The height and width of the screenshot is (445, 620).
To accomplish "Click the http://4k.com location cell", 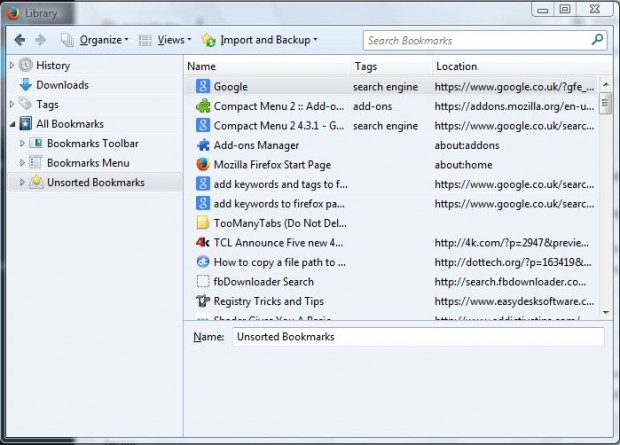I will [511, 242].
